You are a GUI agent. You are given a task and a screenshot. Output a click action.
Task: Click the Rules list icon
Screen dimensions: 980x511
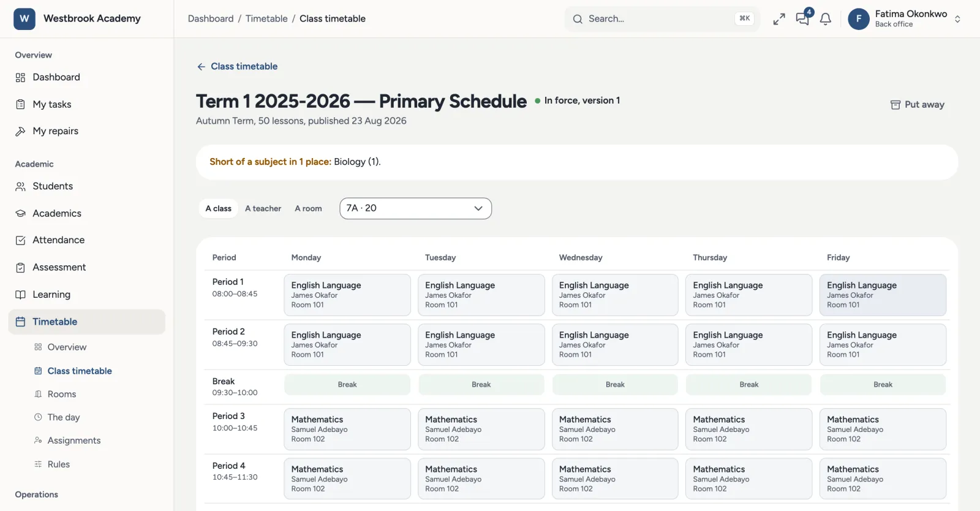click(38, 464)
